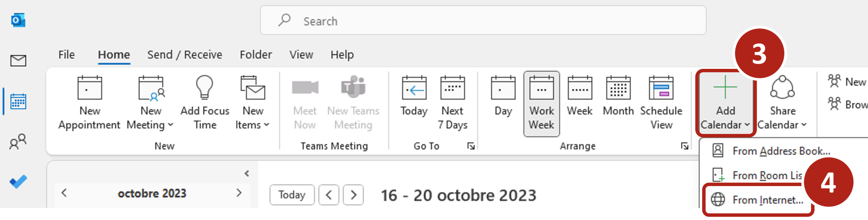Open the Send / Receive tab
This screenshot has height=220, width=868.
point(185,55)
